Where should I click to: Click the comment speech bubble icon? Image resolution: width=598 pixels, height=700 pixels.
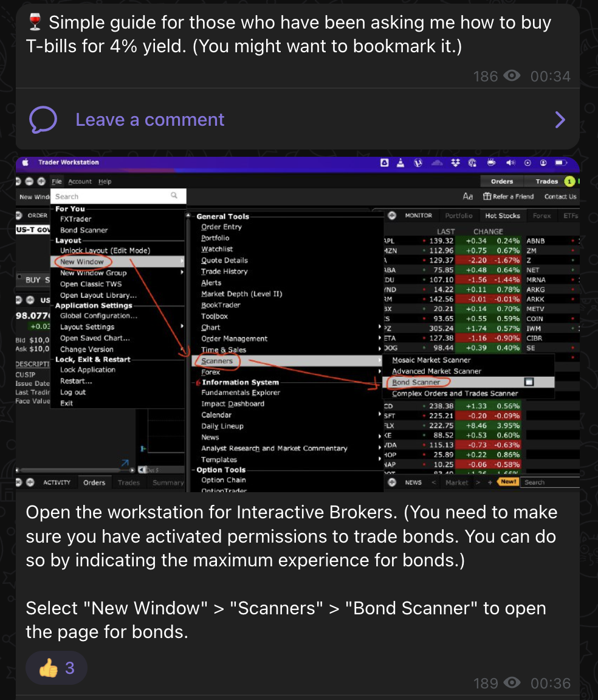pyautogui.click(x=43, y=120)
